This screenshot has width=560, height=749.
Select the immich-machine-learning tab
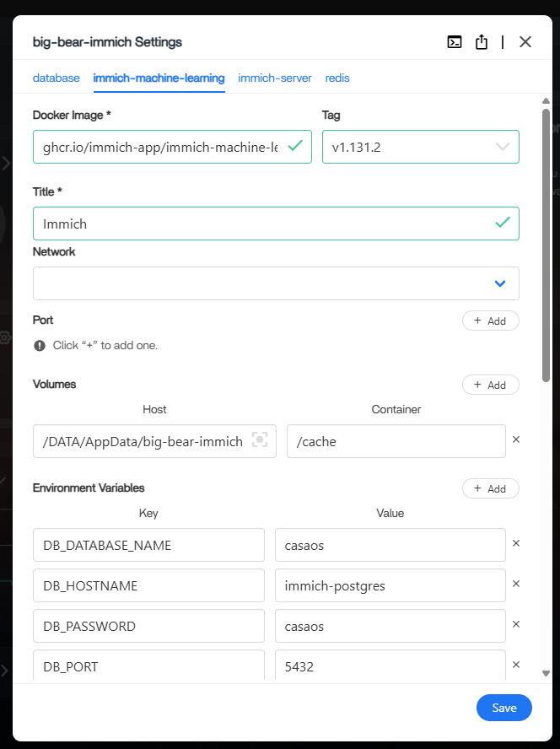pos(159,78)
